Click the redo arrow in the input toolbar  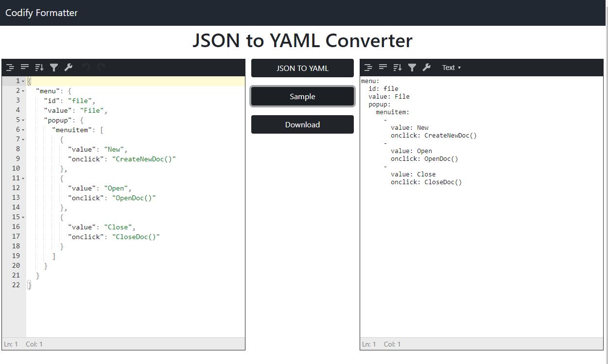[101, 67]
